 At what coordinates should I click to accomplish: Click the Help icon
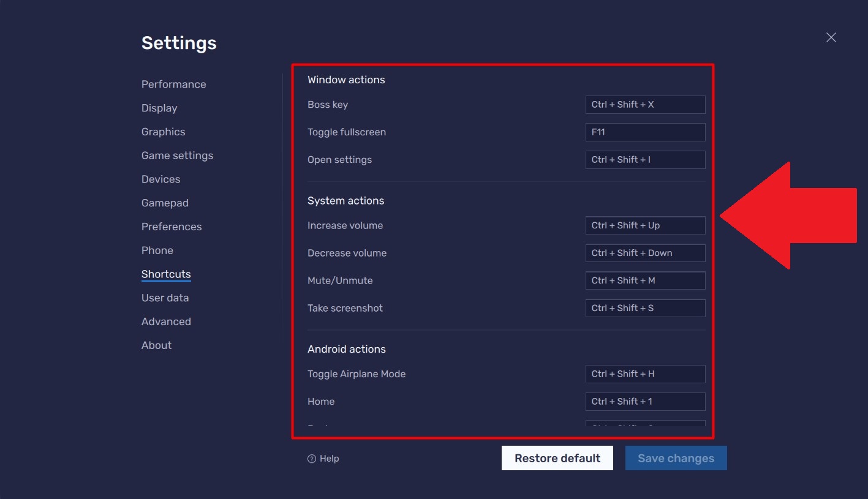312,458
